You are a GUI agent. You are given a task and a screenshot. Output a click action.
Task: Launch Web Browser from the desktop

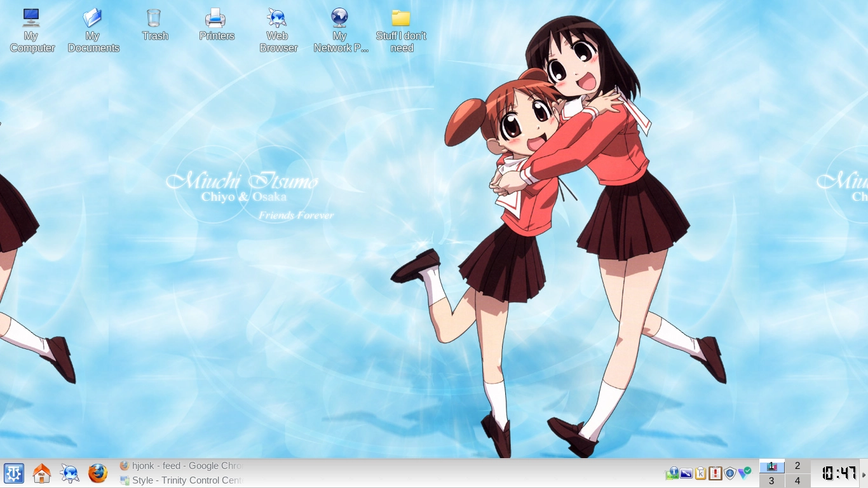278,30
